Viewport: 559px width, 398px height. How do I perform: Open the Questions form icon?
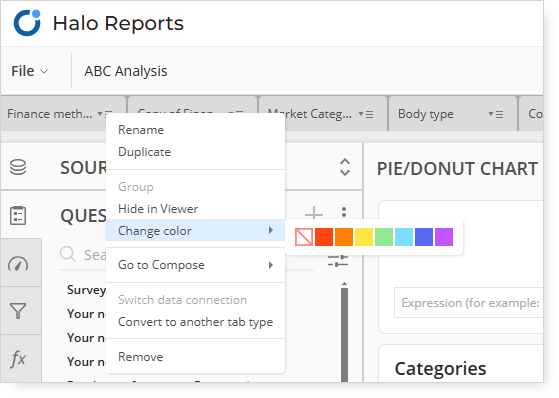18,215
